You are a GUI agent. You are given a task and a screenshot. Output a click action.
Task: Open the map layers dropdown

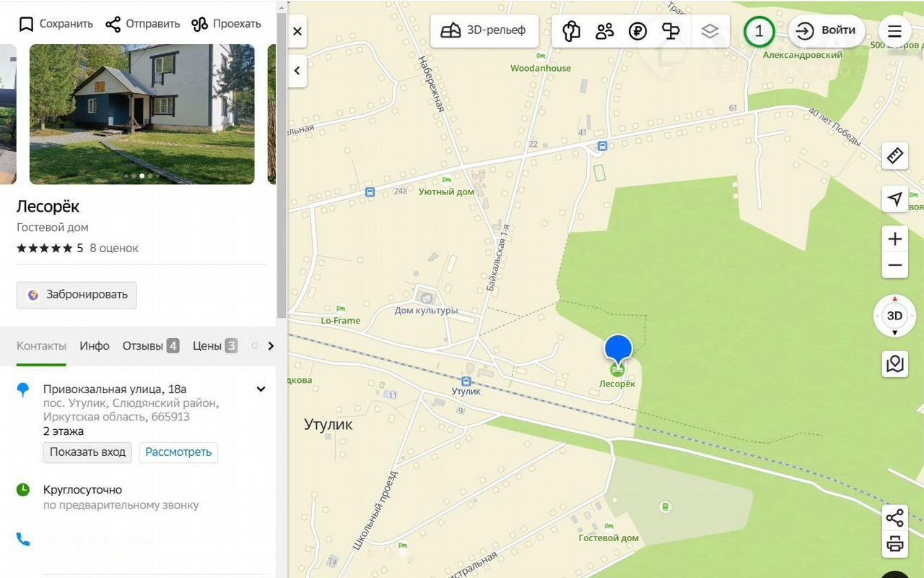tap(710, 31)
